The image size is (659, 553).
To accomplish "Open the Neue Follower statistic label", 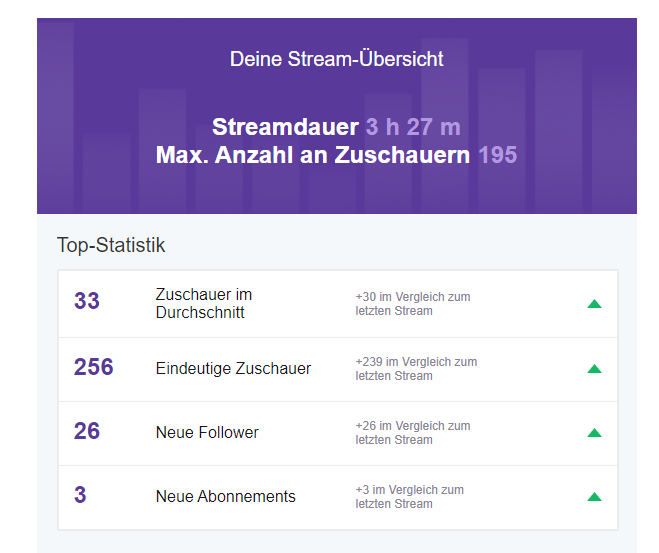I will point(207,433).
